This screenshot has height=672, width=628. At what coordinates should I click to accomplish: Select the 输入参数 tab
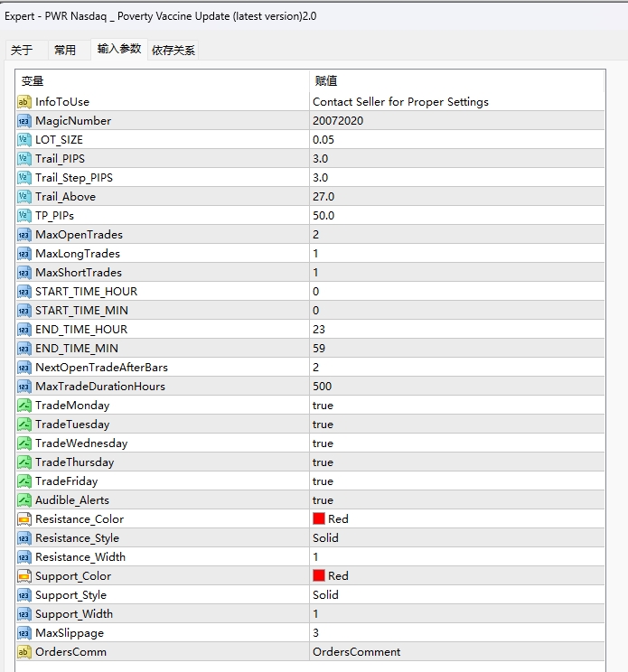click(119, 49)
